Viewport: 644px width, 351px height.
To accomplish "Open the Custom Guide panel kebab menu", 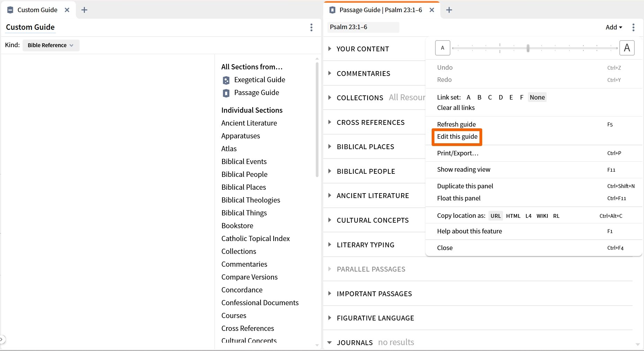I will [311, 27].
